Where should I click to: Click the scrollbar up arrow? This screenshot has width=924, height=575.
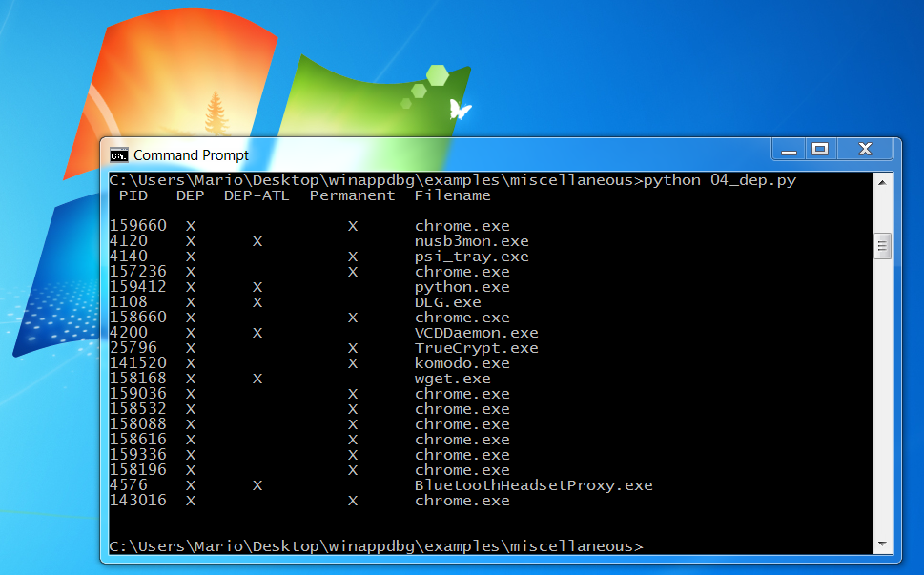882,183
